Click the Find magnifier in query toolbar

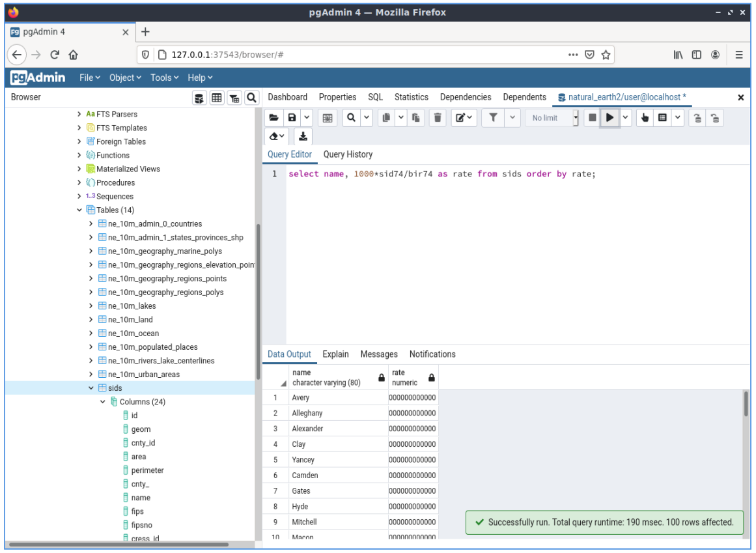click(352, 118)
